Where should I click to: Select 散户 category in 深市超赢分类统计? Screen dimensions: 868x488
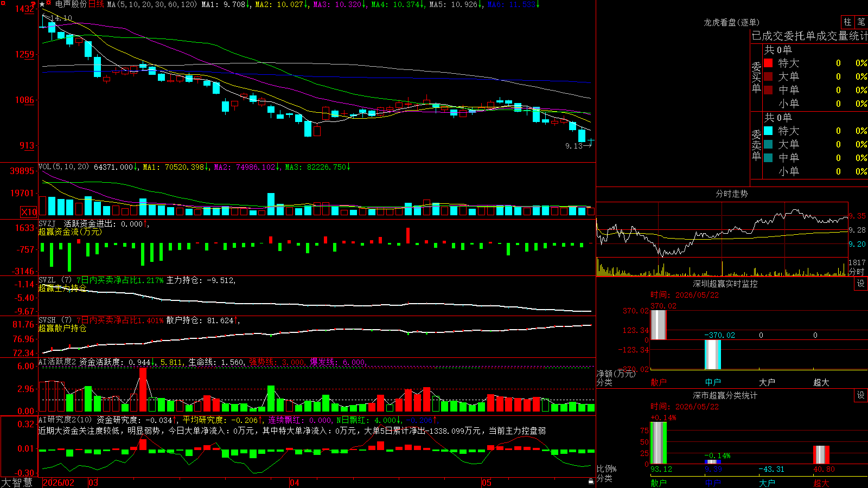tap(659, 483)
